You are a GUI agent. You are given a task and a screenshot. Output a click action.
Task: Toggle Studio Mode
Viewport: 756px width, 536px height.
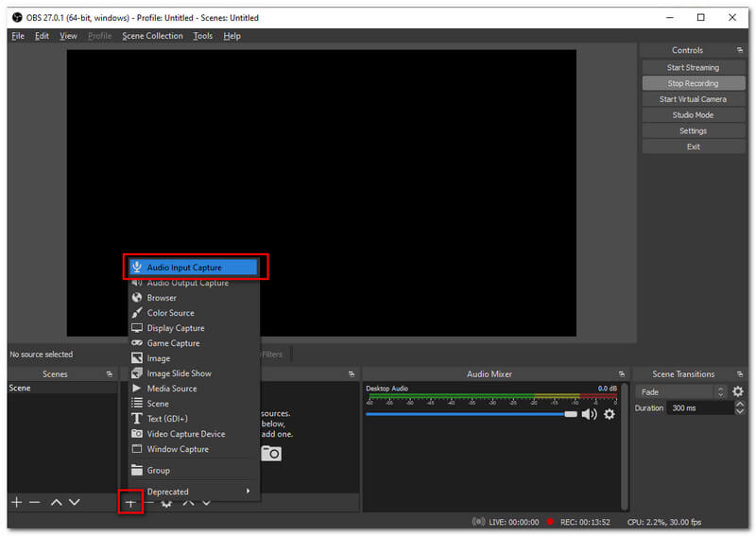point(693,115)
